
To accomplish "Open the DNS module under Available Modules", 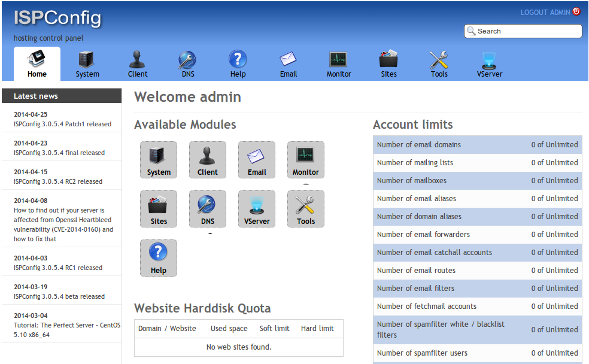I will [x=208, y=209].
